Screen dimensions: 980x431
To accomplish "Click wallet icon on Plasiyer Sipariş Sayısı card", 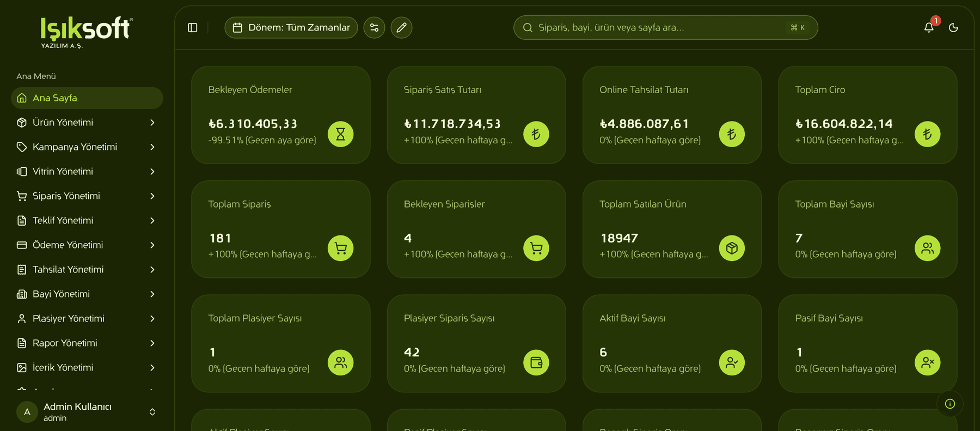I will pyautogui.click(x=536, y=363).
